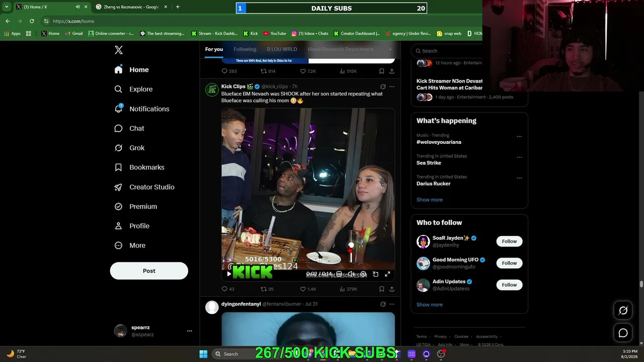Open the Kick Clips profile avatar
The height and width of the screenshot is (362, 644).
(212, 90)
